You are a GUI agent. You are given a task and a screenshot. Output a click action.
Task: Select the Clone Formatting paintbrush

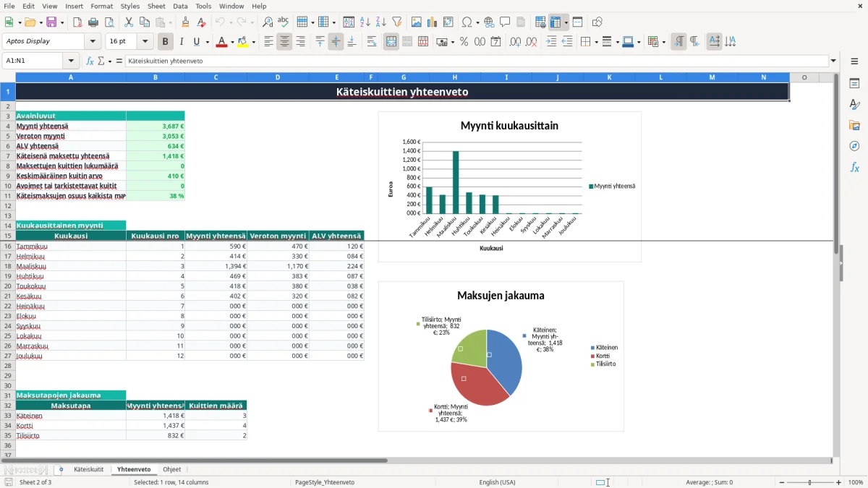185,22
